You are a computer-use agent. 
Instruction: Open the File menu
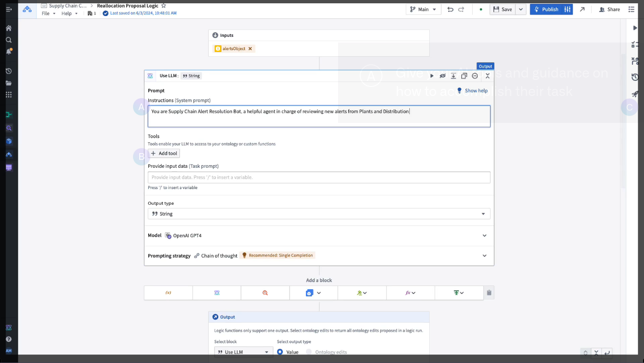point(48,13)
